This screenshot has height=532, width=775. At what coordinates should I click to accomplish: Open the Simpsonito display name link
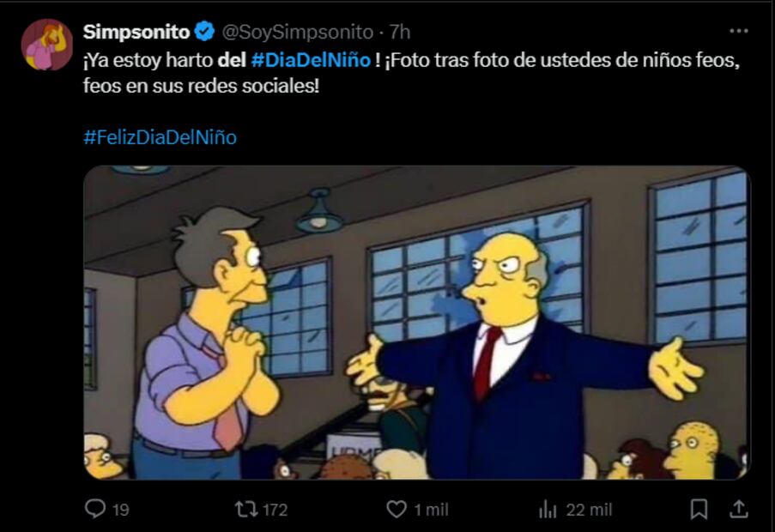pyautogui.click(x=136, y=32)
